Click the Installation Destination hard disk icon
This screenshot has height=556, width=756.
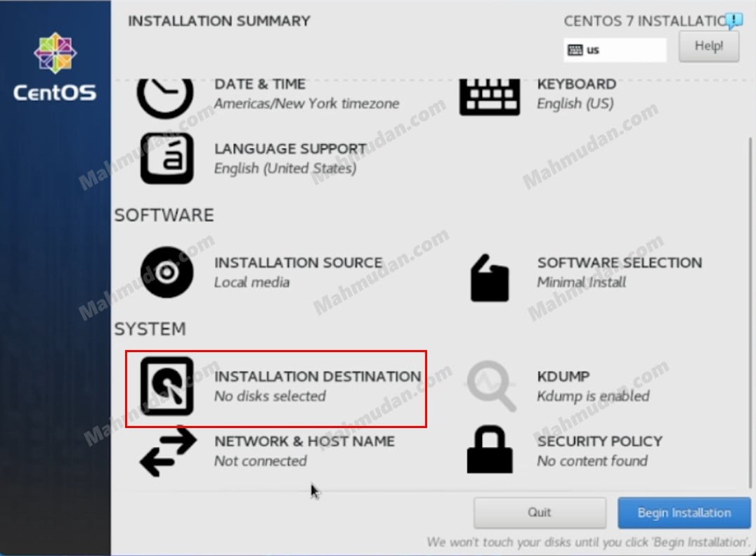coord(167,386)
